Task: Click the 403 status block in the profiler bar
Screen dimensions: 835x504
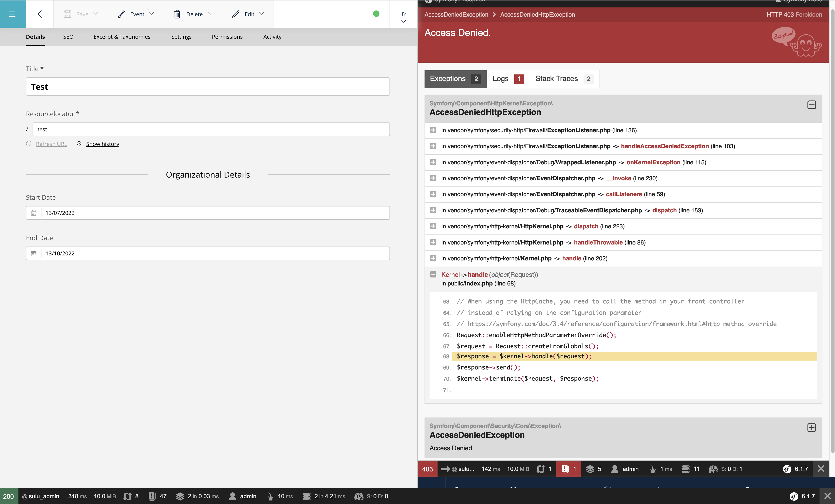Action: pos(427,469)
